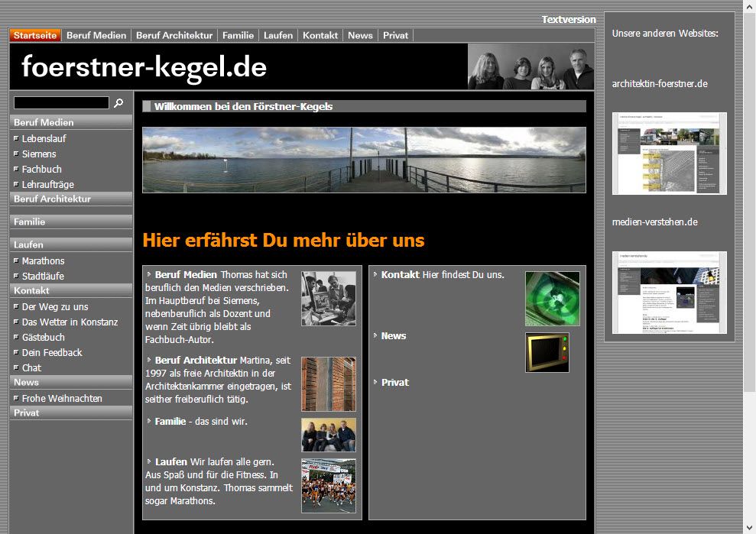Open the Beruf Medien black-and-white photo
Image resolution: width=756 pixels, height=534 pixels.
click(x=328, y=299)
